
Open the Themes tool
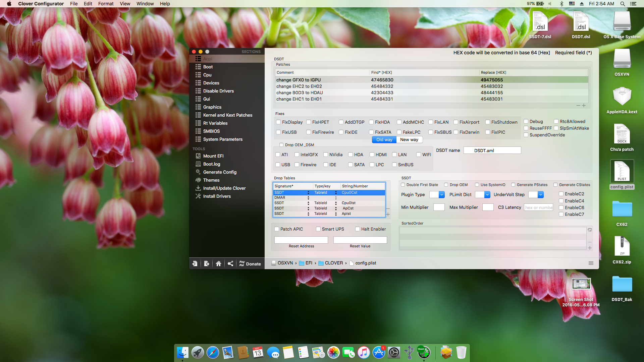pyautogui.click(x=211, y=180)
